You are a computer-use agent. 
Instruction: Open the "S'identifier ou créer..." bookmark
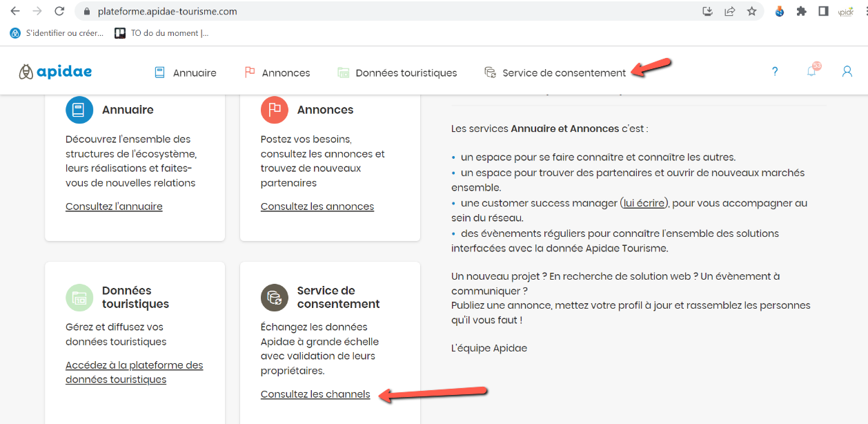57,33
